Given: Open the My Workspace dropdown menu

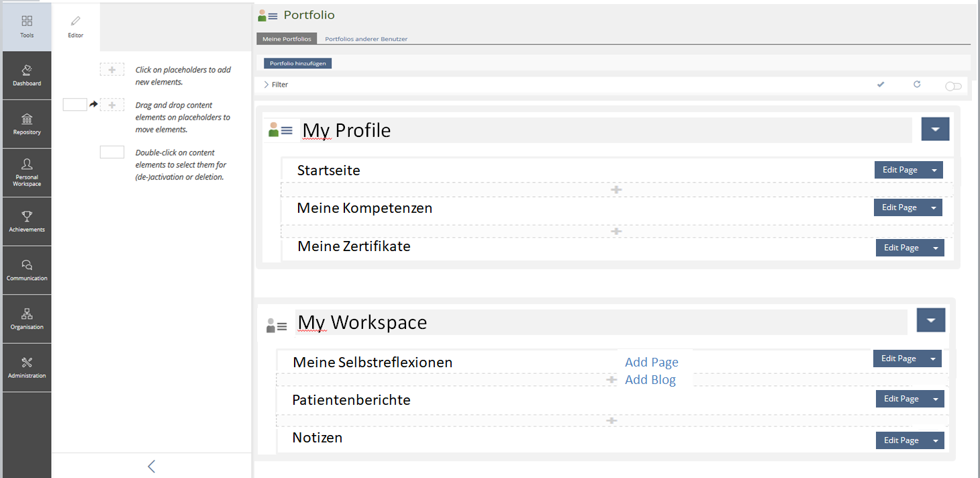Looking at the screenshot, I should click(x=930, y=320).
